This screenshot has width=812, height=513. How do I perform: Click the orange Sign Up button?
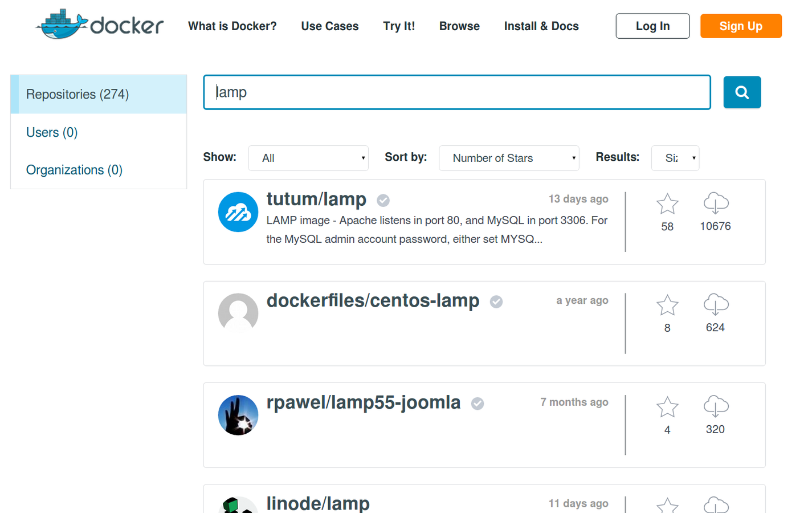[741, 26]
